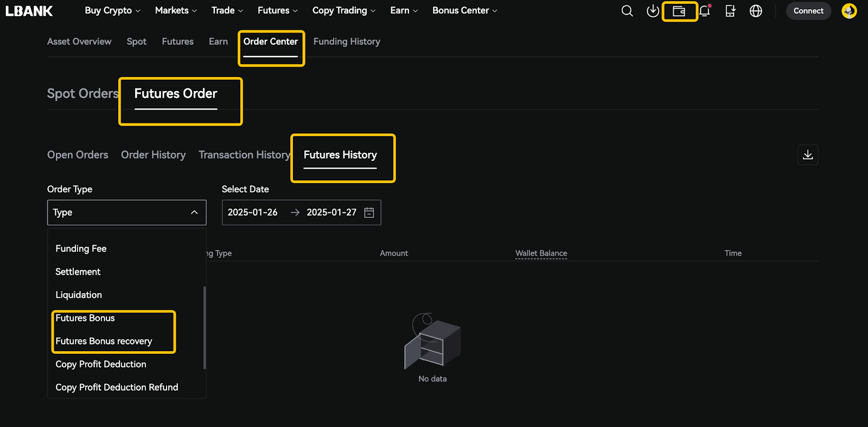Image resolution: width=868 pixels, height=427 pixels.
Task: Open the Bonus Center dropdown
Action: click(464, 11)
